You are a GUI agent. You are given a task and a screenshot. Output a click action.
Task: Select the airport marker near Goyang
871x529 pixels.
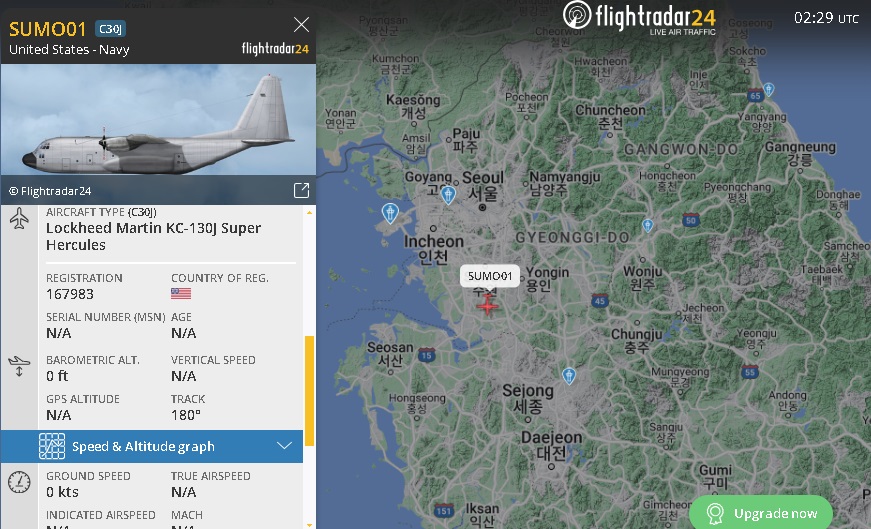(x=448, y=195)
